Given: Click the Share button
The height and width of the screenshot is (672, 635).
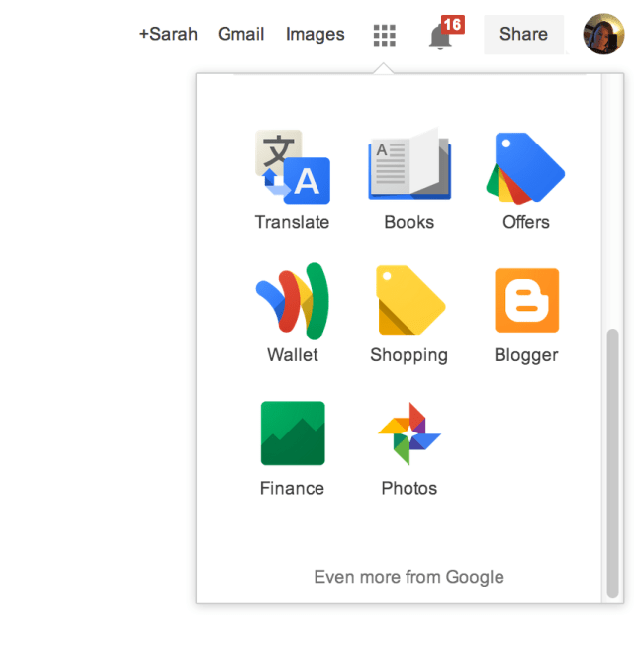Looking at the screenshot, I should coord(523,35).
